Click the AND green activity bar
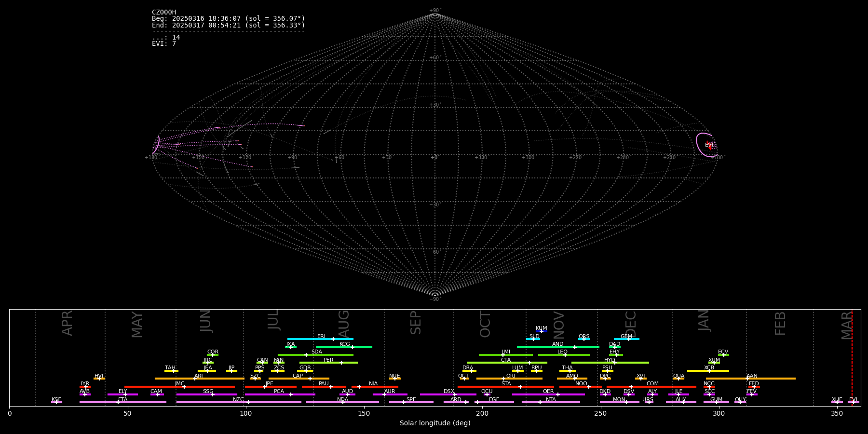Screen dimensions: 868x434 click(558, 347)
